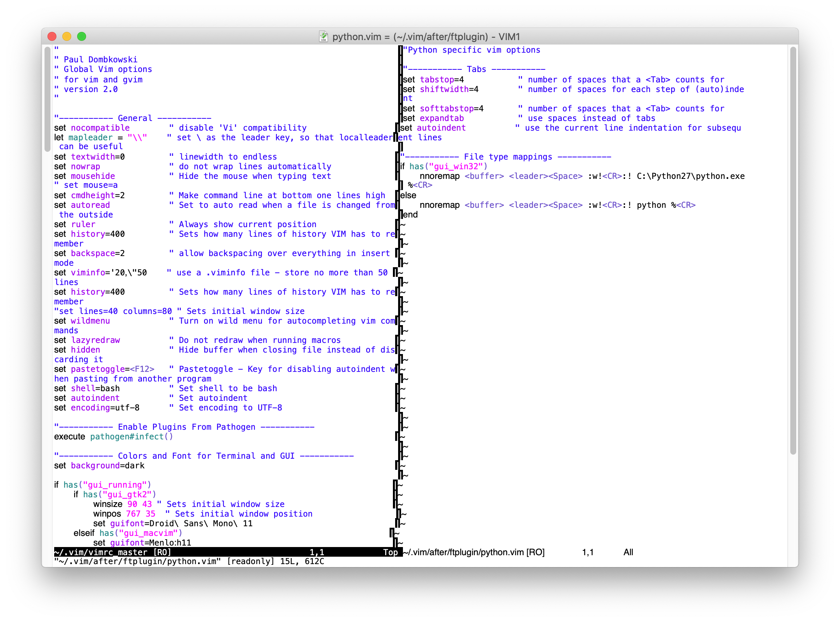This screenshot has width=840, height=622.
Task: Click 'wildmenu' option
Action: pos(91,321)
